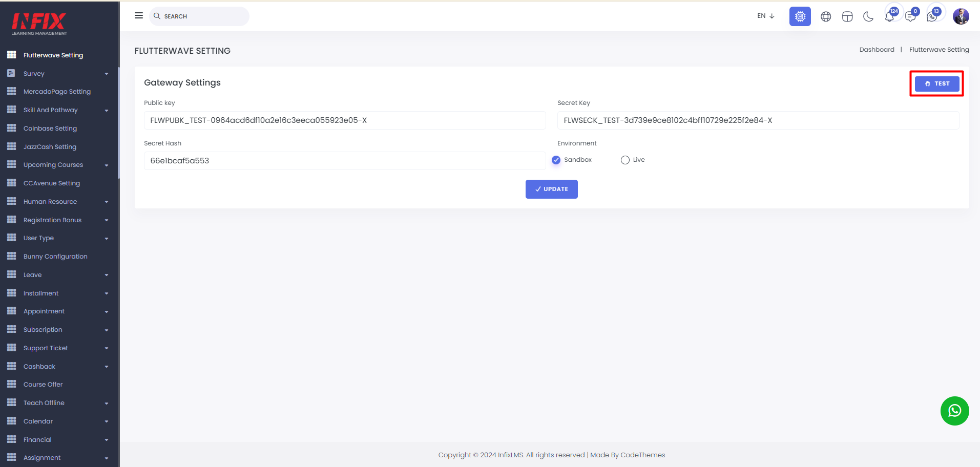This screenshot has width=980, height=467.
Task: Click grid icon beside CCAvenue Setting
Action: pyautogui.click(x=12, y=183)
